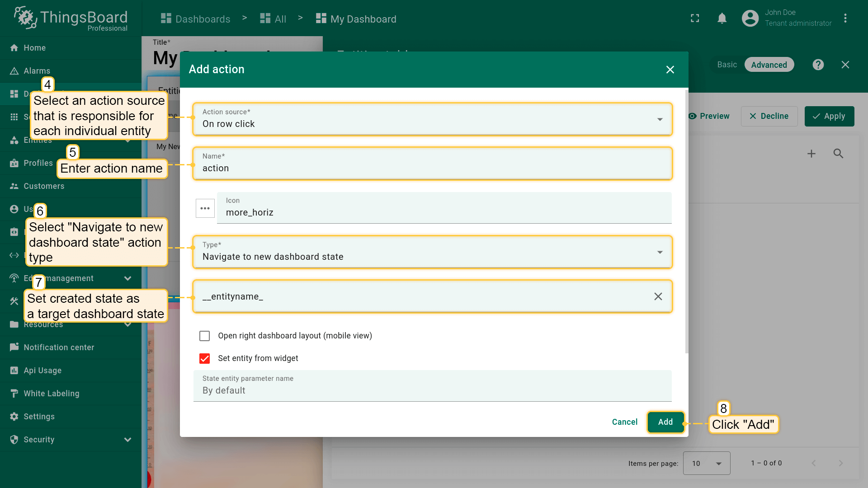868x488 pixels.
Task: Open the Action source dropdown
Action: (432, 119)
